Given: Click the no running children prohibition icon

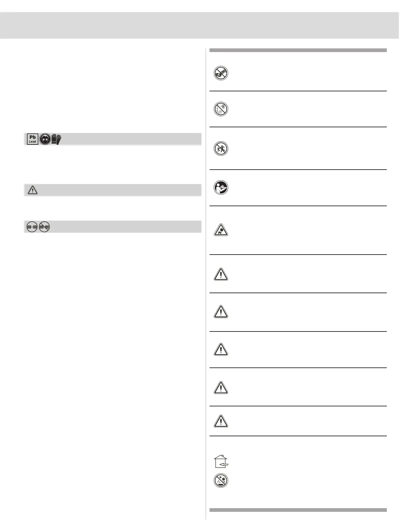Looking at the screenshot, I should (x=221, y=148).
